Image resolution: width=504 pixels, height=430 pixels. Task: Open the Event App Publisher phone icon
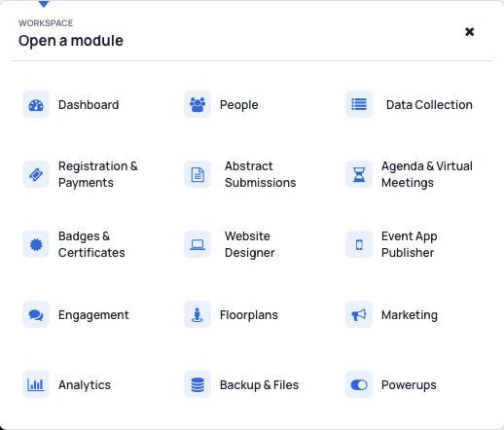(359, 244)
